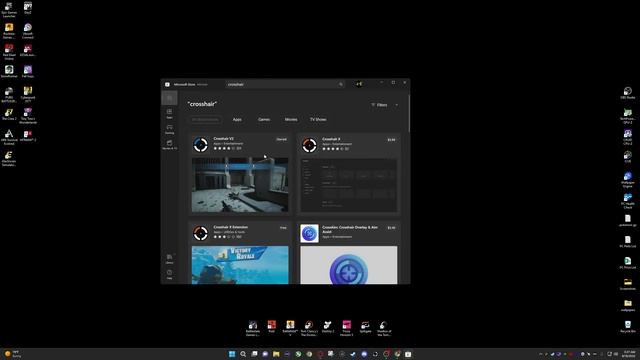
Task: Open Help in Store sidebar
Action: (x=169, y=274)
